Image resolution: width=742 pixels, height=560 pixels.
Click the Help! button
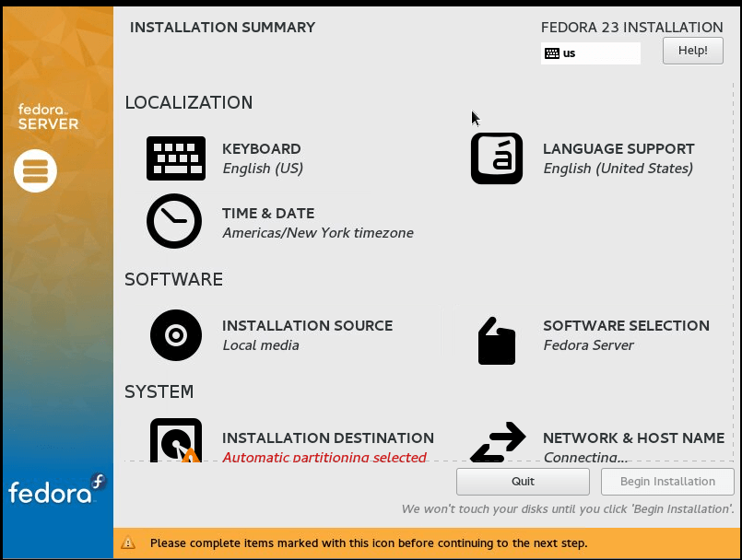(x=693, y=51)
